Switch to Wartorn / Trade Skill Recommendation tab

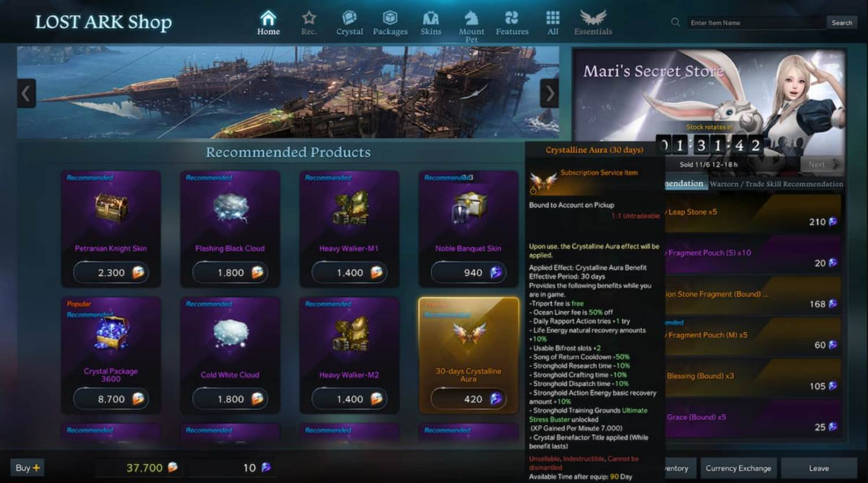click(x=776, y=184)
